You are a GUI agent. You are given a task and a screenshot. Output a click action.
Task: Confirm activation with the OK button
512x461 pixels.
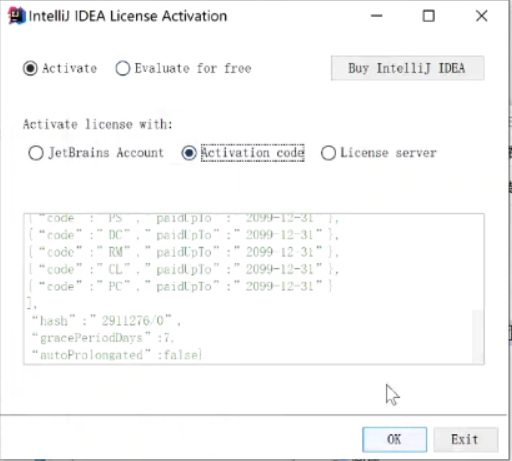point(394,439)
